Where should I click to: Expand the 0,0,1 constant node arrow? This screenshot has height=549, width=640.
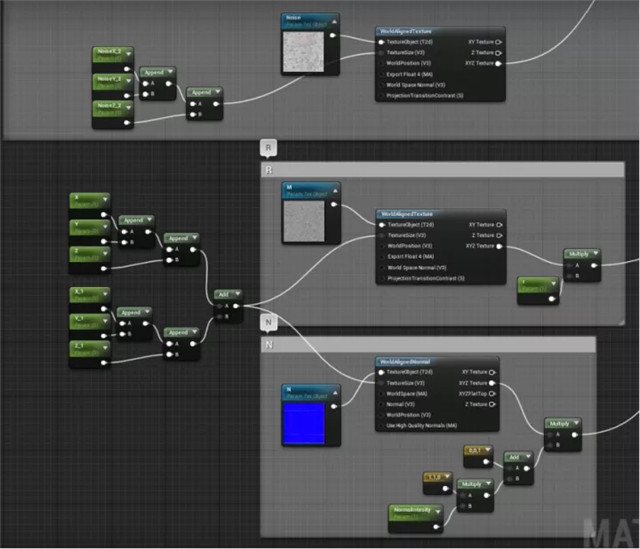pyautogui.click(x=488, y=450)
